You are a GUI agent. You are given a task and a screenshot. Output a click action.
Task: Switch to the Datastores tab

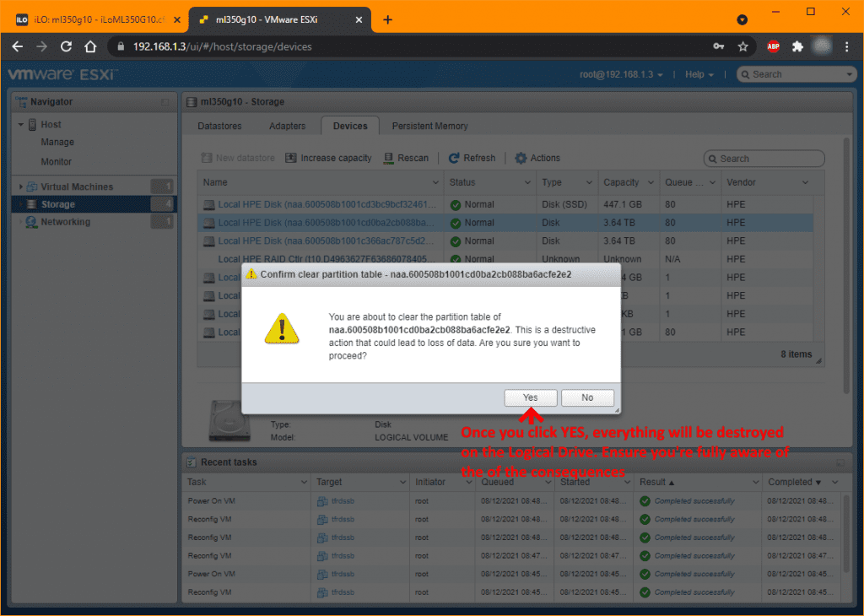point(219,126)
